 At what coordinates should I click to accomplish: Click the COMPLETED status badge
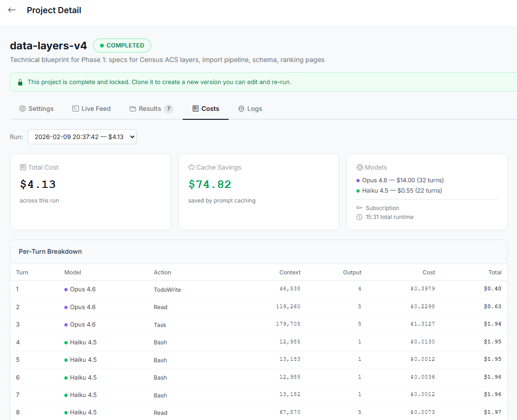[122, 45]
